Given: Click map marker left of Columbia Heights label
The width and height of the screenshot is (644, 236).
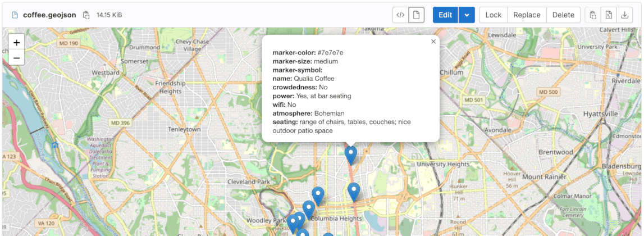Looking at the screenshot, I should tap(299, 220).
